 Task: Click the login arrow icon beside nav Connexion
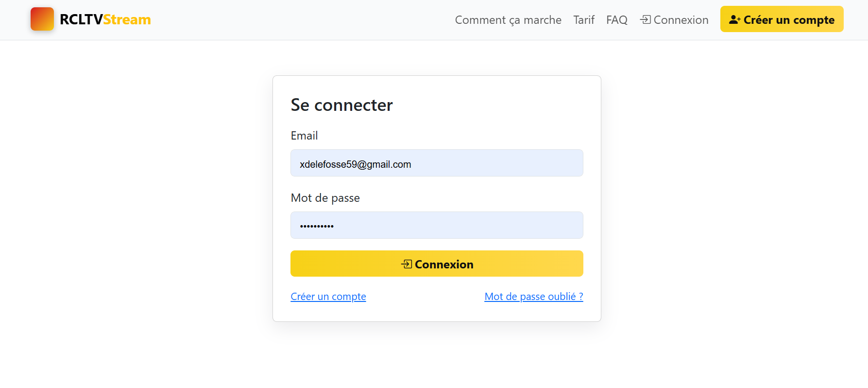point(645,19)
